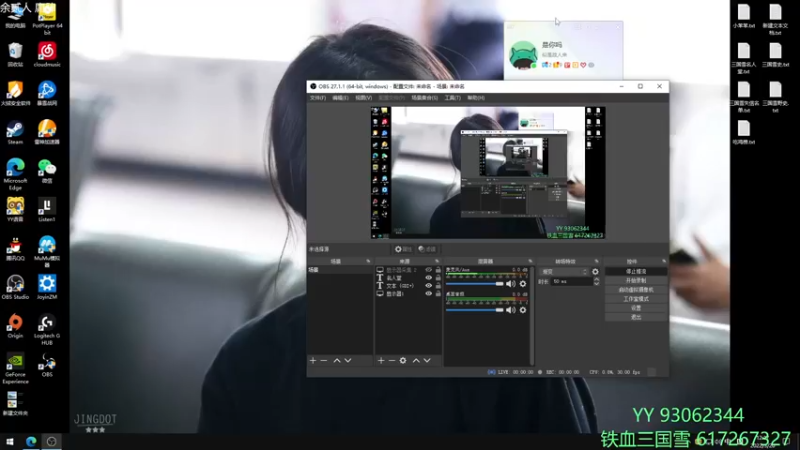Adjust 桌面音频 volume slider

pos(474,310)
